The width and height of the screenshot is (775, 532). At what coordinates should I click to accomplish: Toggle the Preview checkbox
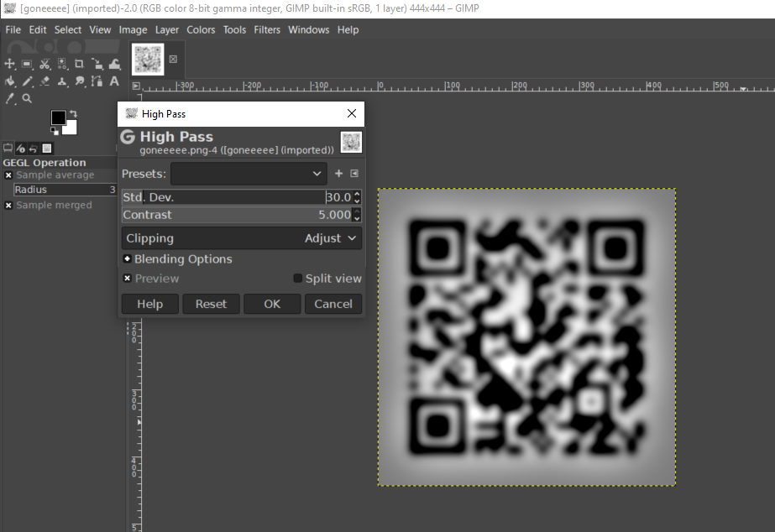point(128,279)
